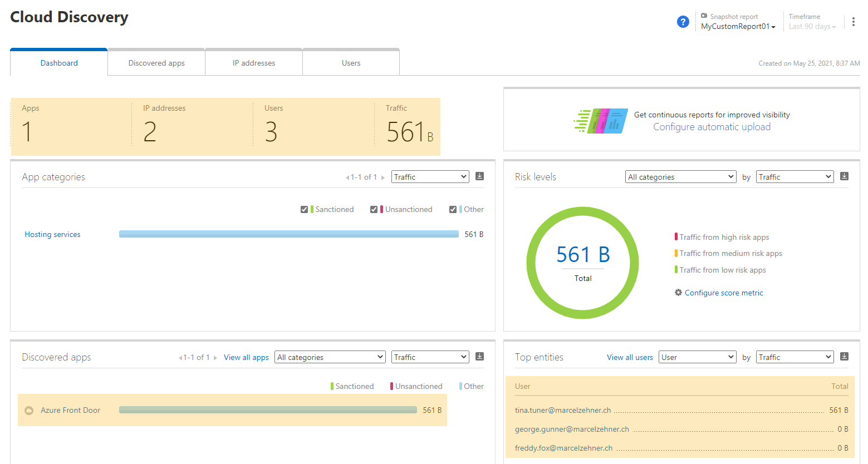Screen dimensions: 868x464
Task: Export the Discovered apps list via download icon
Action: click(x=479, y=357)
